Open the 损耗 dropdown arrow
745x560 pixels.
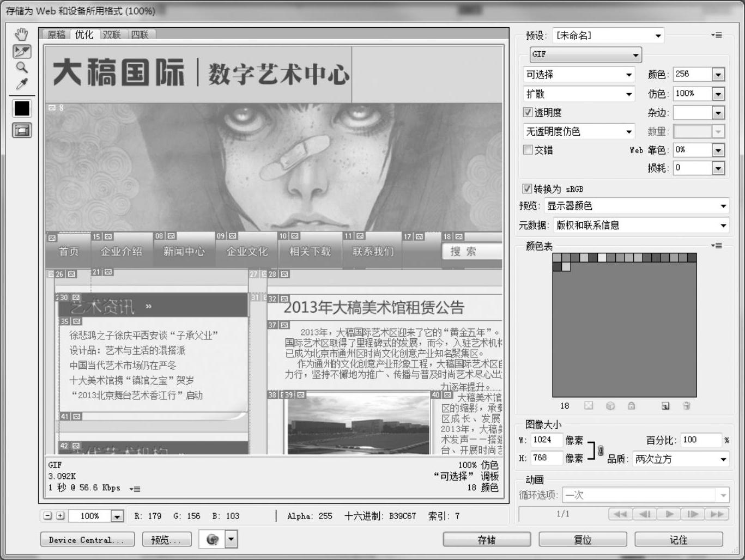718,168
